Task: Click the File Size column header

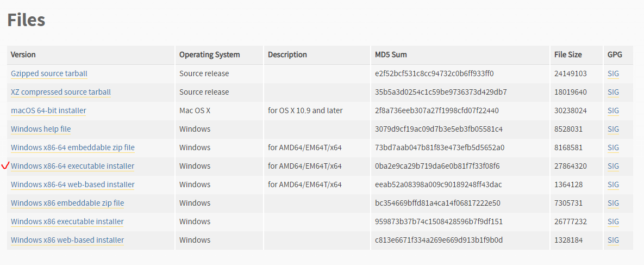Action: [x=568, y=55]
